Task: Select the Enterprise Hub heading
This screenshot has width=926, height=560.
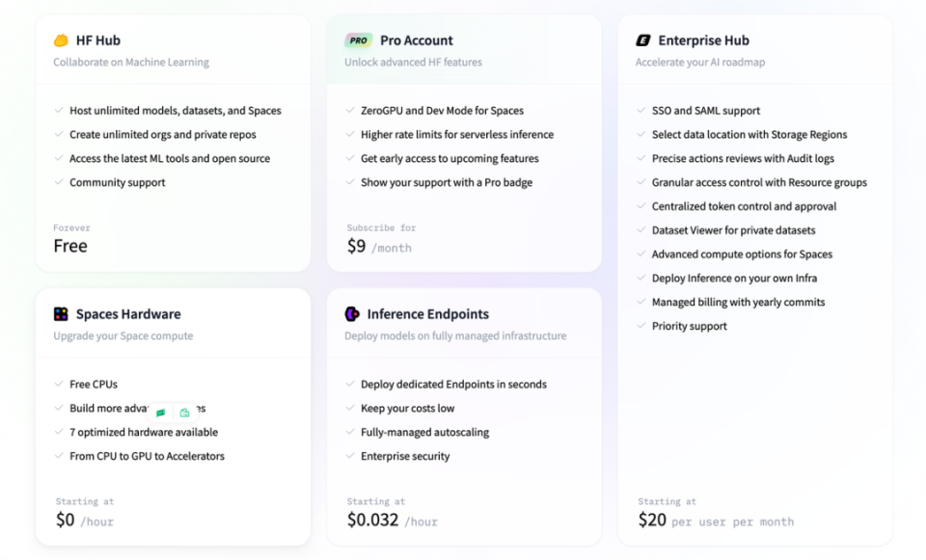Action: [x=703, y=40]
